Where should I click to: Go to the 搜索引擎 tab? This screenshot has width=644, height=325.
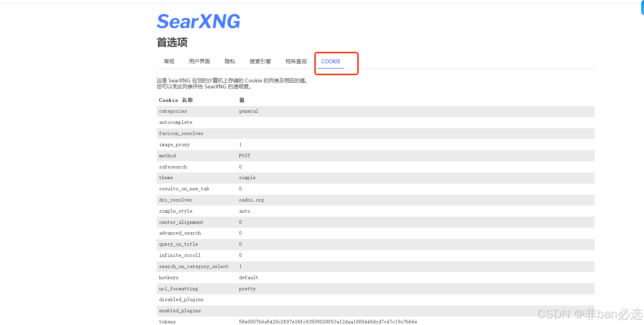pyautogui.click(x=260, y=61)
